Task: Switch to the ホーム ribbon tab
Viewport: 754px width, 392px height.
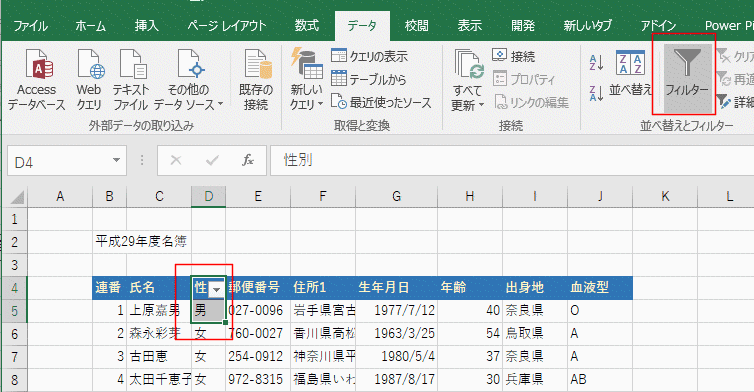Action: tap(90, 26)
